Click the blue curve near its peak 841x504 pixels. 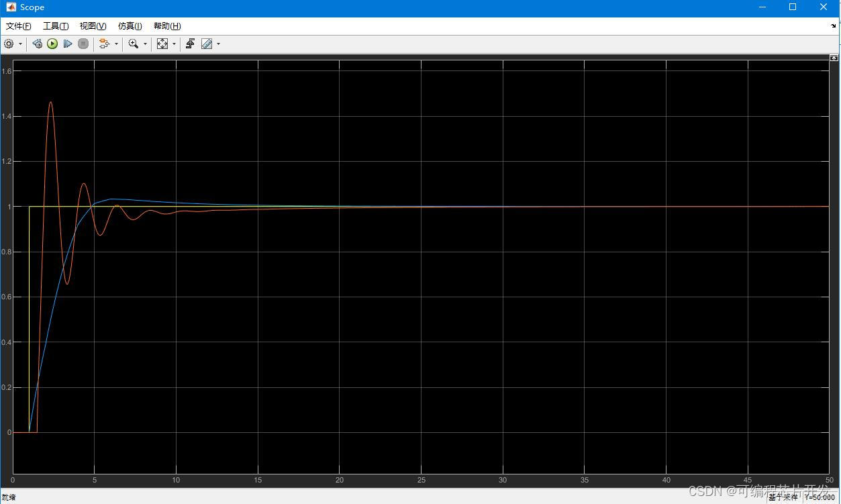112,199
